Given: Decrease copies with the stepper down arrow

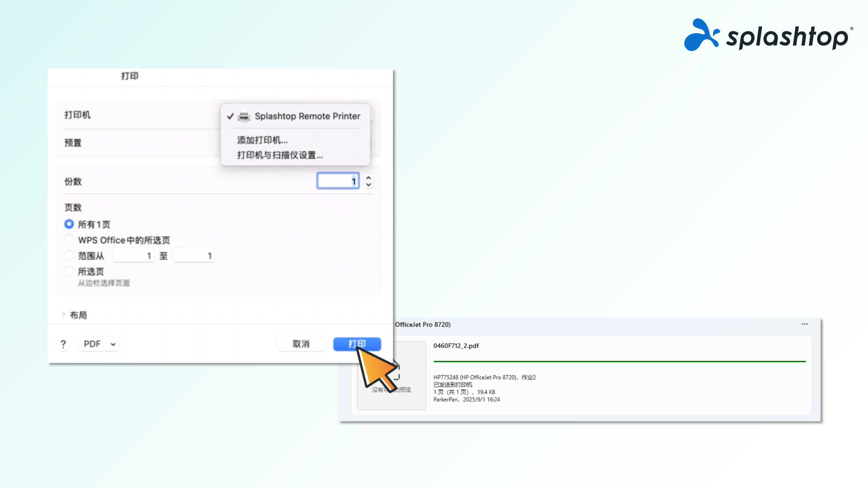Looking at the screenshot, I should (369, 185).
